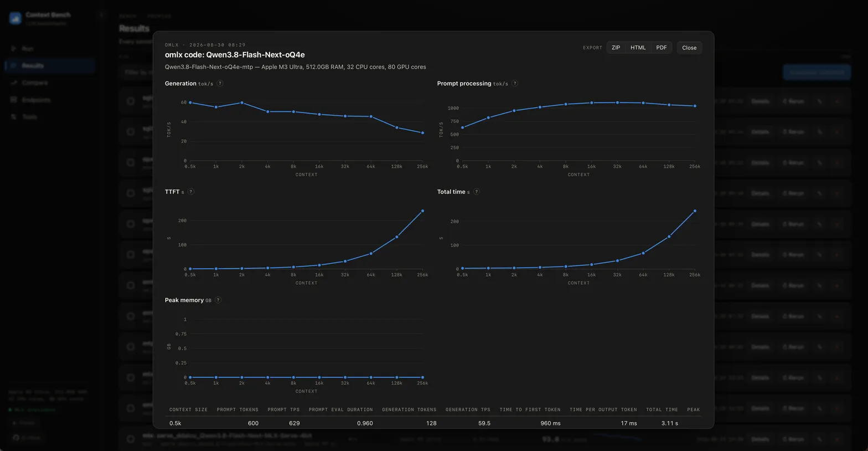Open help tooltip beside Prompt processing title

(x=515, y=84)
